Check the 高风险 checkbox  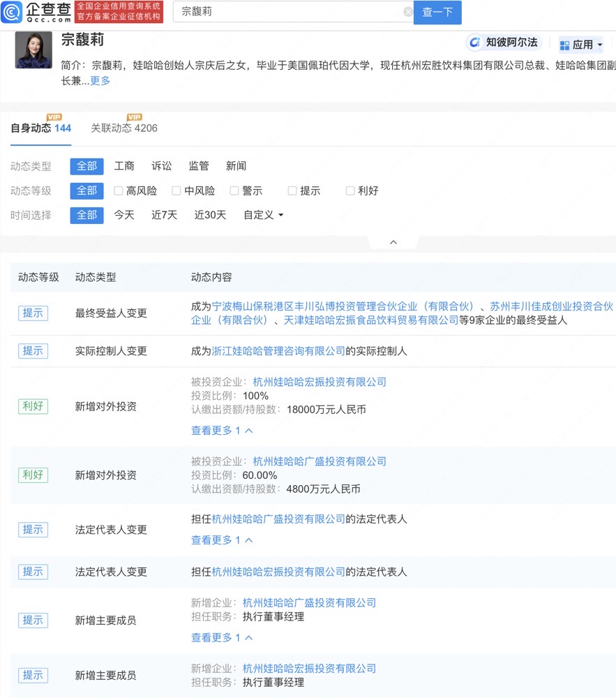pyautogui.click(x=119, y=191)
